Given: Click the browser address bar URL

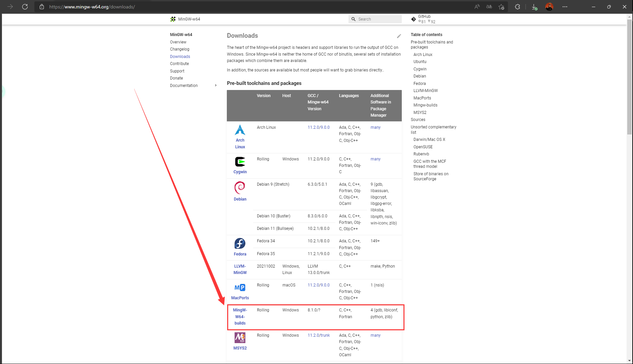Looking at the screenshot, I should 92,7.
